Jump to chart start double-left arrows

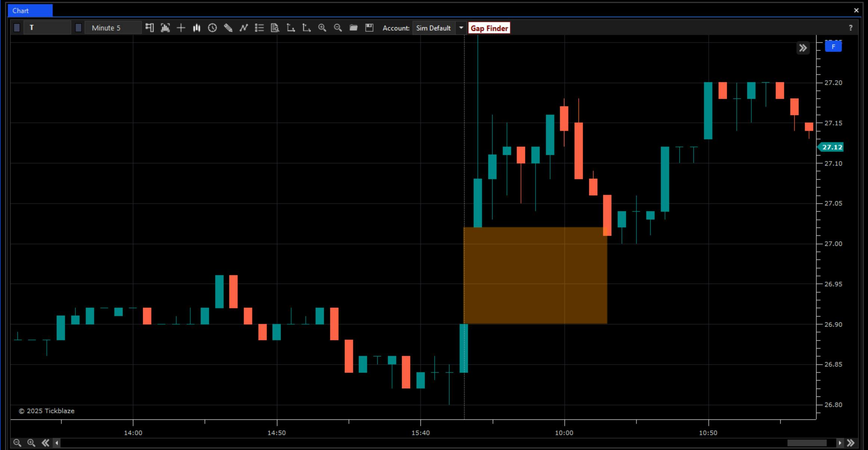[x=46, y=443]
